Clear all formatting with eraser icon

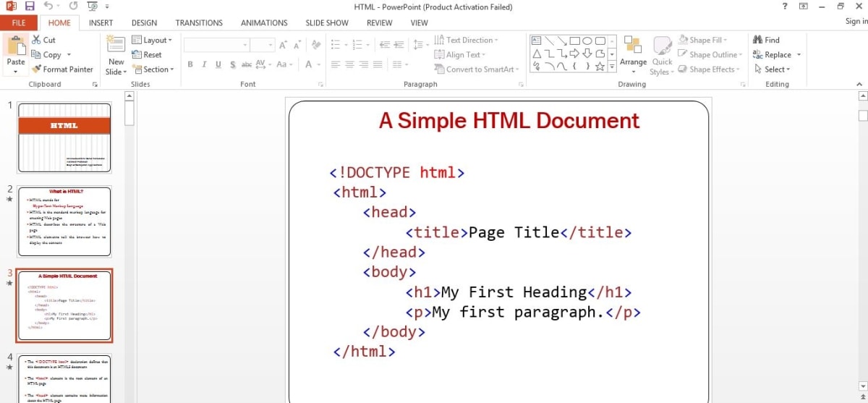point(316,45)
